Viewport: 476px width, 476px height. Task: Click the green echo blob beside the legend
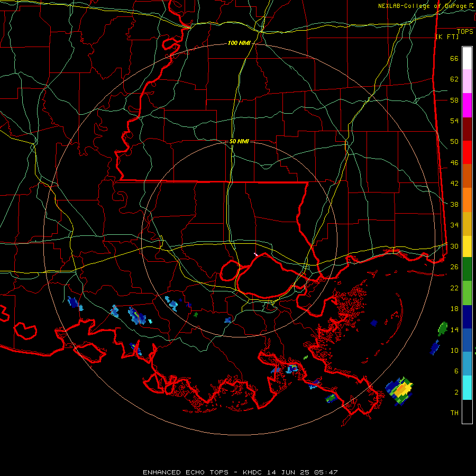click(x=443, y=328)
